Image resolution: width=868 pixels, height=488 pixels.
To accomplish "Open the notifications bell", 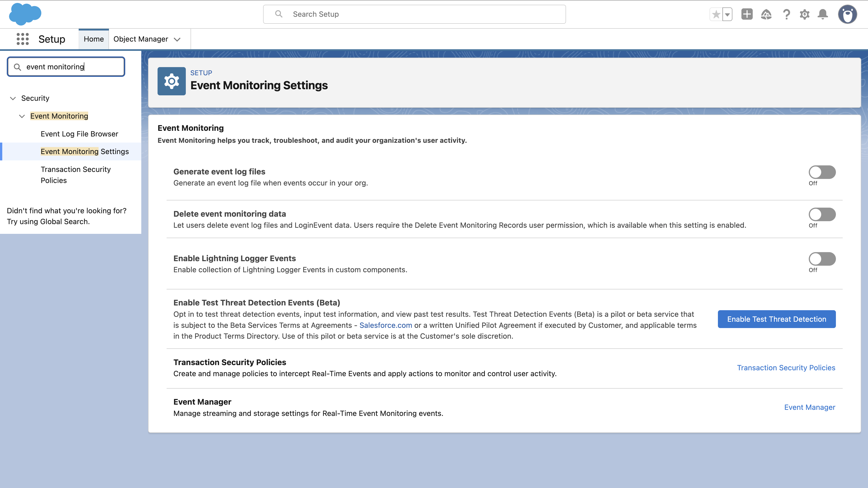I will pos(823,14).
